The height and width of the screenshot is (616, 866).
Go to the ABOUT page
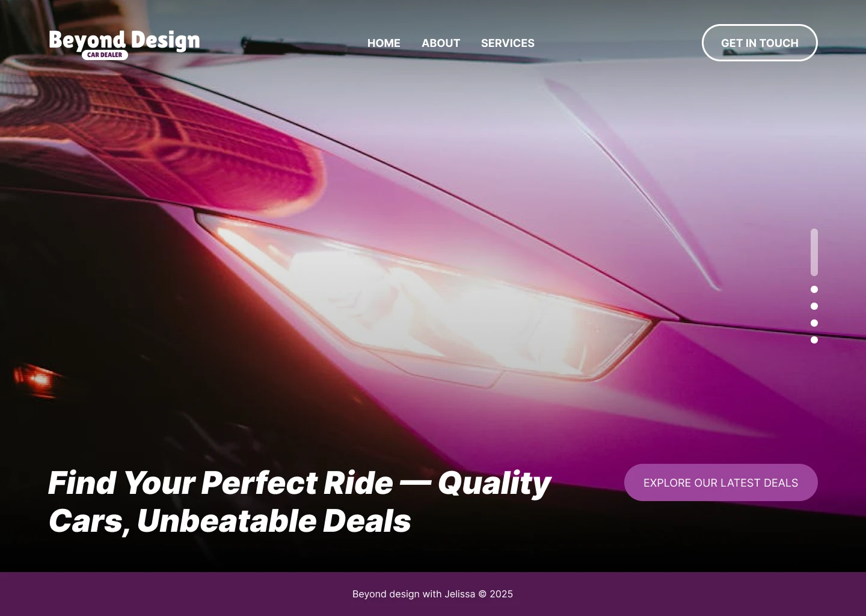[x=441, y=43]
